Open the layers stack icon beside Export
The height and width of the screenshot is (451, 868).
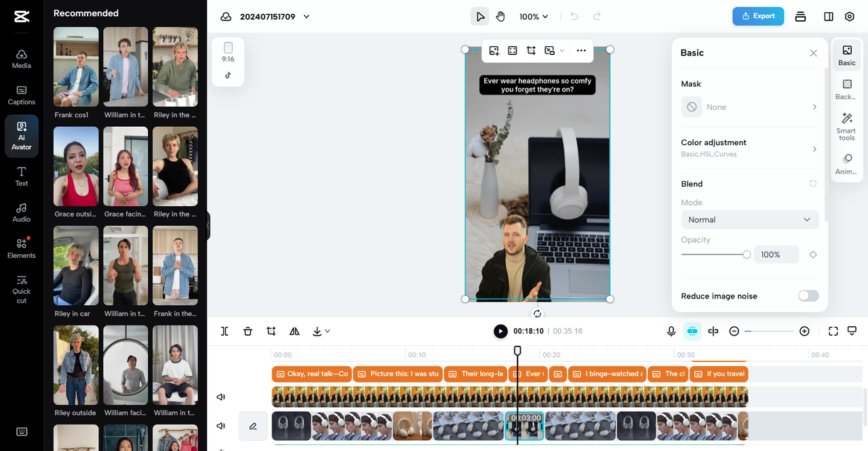[800, 16]
